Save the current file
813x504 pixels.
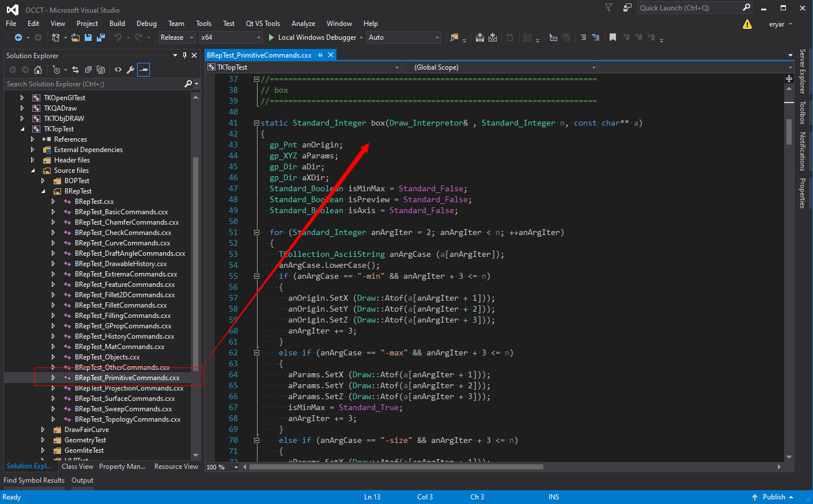click(88, 37)
